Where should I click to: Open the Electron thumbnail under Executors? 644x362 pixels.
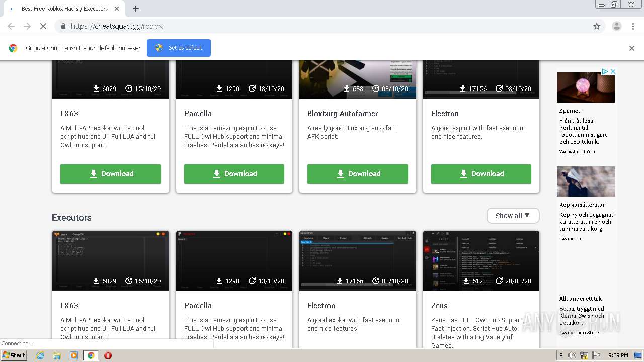[358, 260]
